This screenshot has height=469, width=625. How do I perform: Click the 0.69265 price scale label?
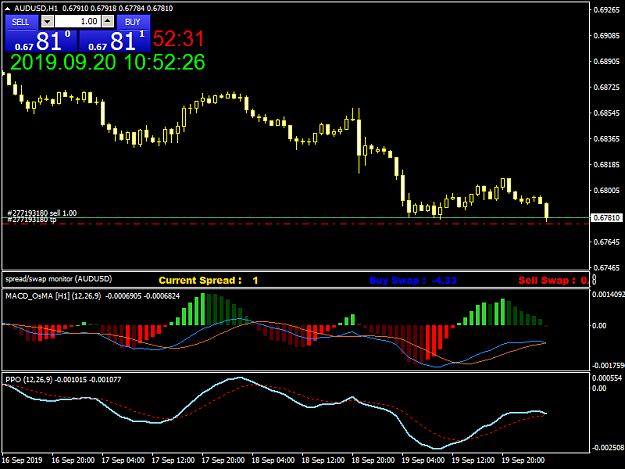click(x=606, y=10)
